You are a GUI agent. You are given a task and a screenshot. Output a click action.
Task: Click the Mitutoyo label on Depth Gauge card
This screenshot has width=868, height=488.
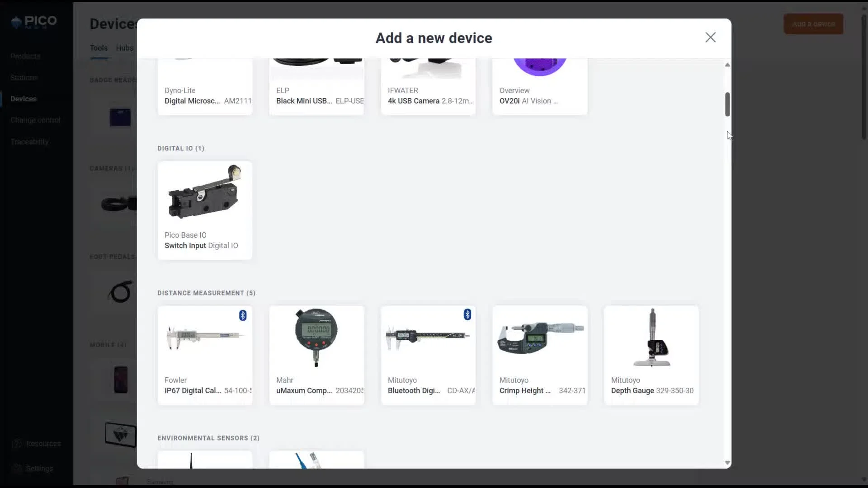coord(625,380)
